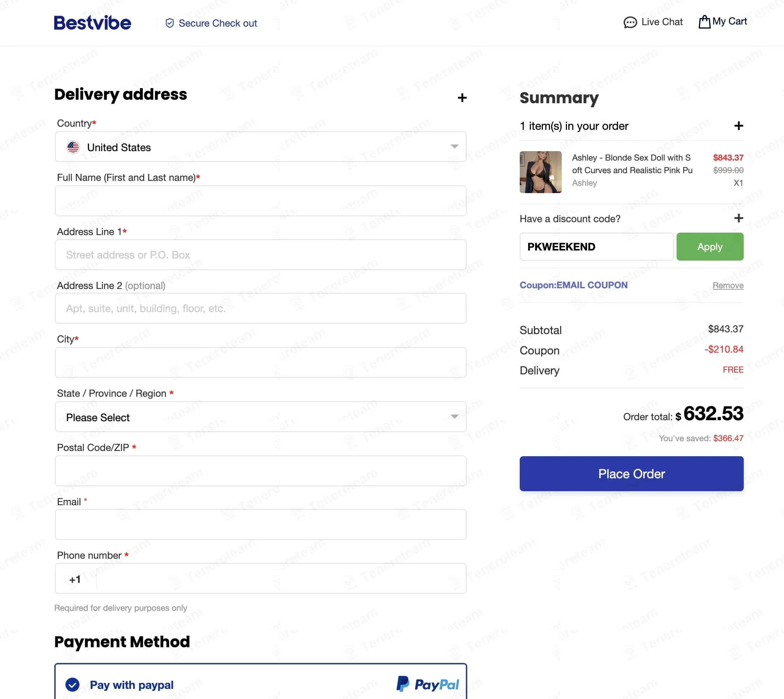The image size is (784, 699).
Task: Open the Country dropdown
Action: pos(260,147)
